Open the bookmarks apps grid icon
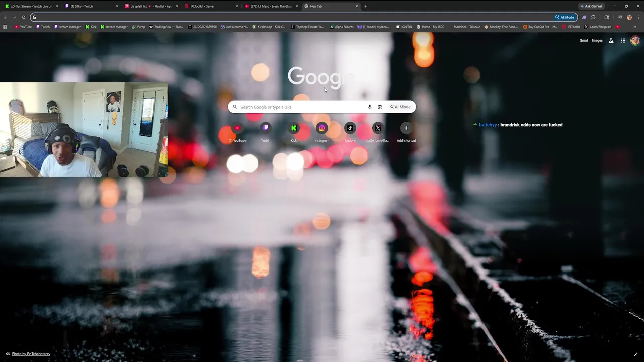The width and height of the screenshot is (644, 362). pos(5,27)
